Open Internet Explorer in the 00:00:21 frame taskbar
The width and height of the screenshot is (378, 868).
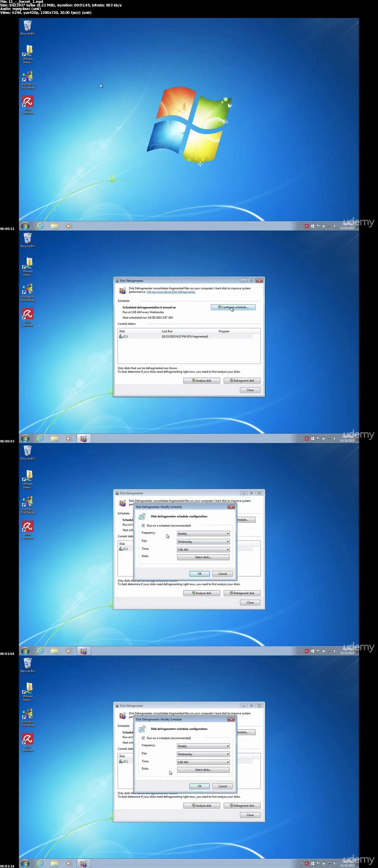40,226
